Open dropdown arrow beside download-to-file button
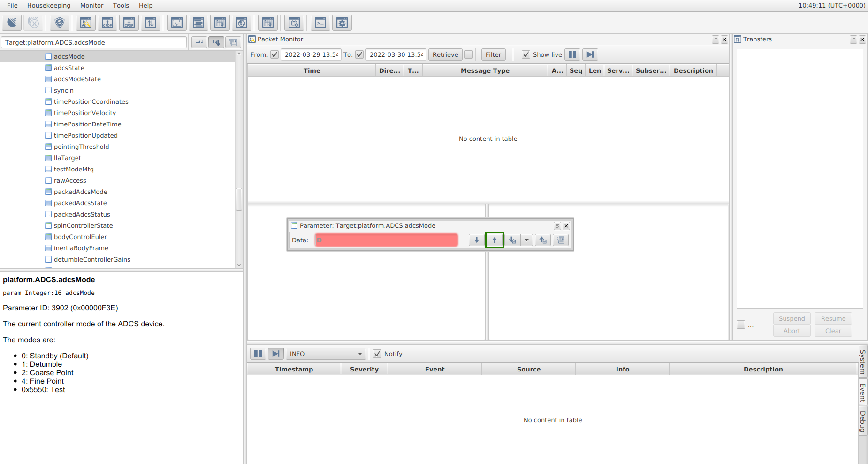 pyautogui.click(x=526, y=240)
